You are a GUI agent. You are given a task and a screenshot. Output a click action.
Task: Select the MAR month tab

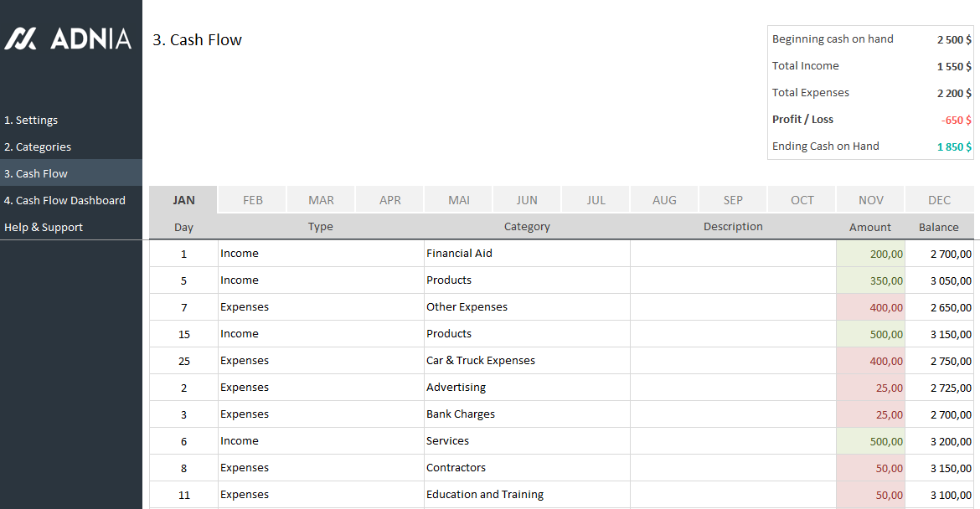point(321,200)
